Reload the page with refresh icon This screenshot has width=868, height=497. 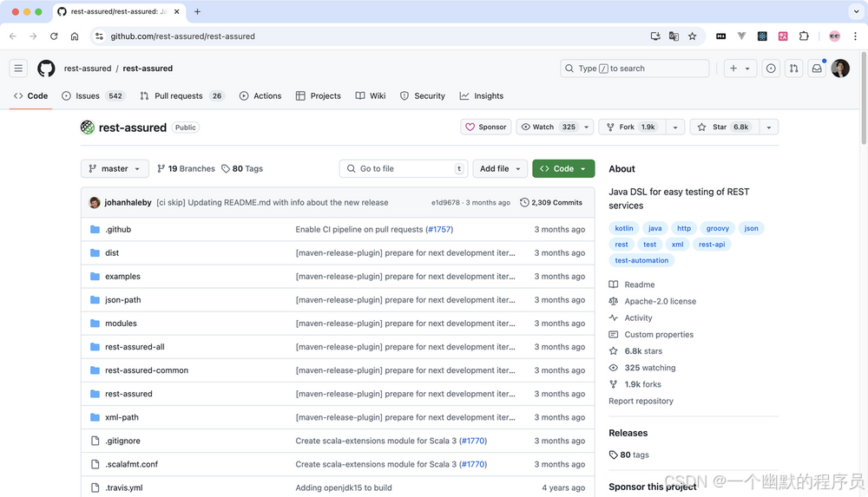click(x=54, y=36)
